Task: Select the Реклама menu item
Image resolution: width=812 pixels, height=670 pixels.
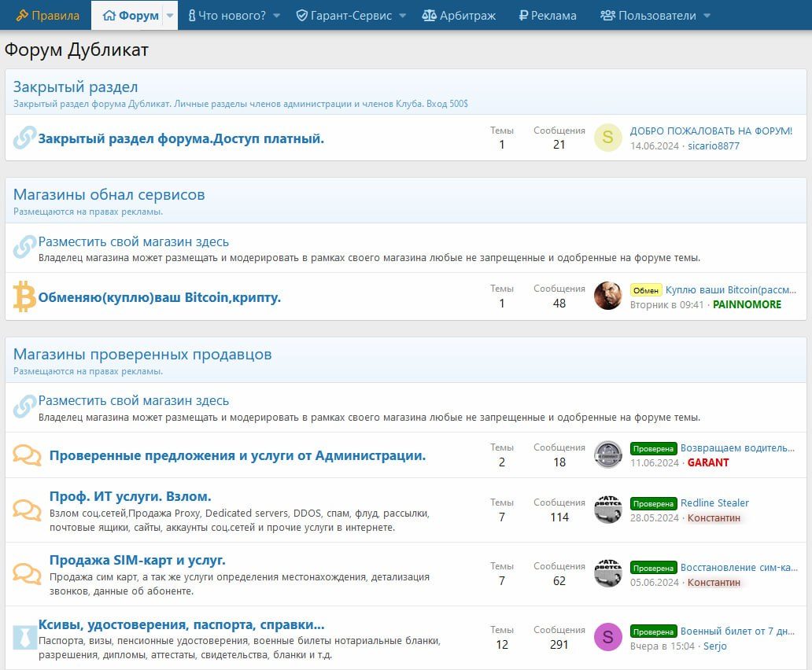Action: (x=548, y=16)
